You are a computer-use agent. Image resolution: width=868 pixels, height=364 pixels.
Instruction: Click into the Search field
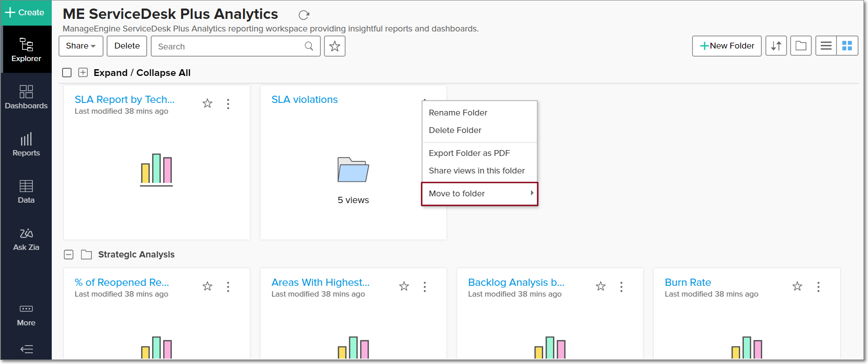tap(229, 46)
